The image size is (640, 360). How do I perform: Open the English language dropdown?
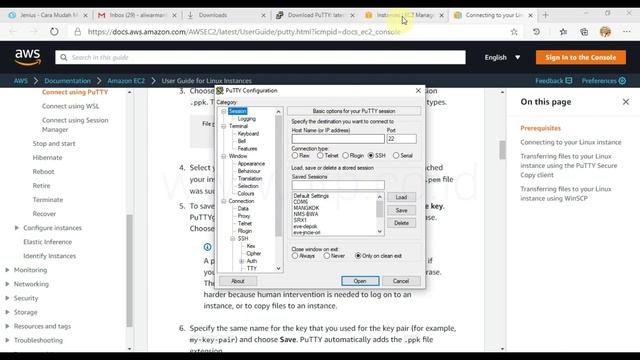[x=502, y=58]
